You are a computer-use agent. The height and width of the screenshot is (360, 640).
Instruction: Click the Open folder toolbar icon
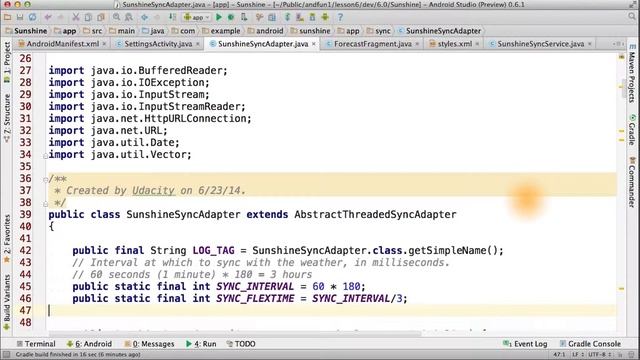7,17
